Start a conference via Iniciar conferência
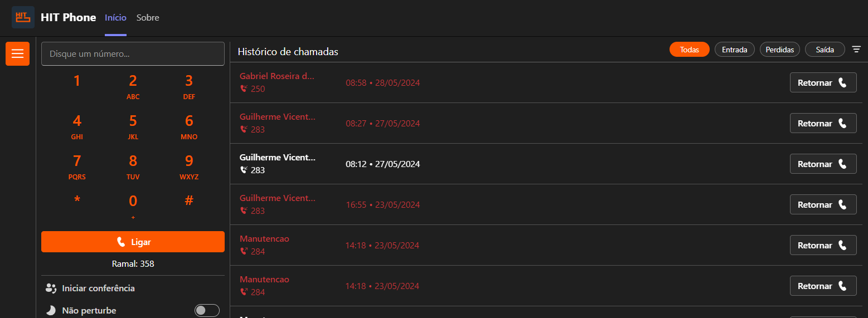The height and width of the screenshot is (318, 868). 98,288
